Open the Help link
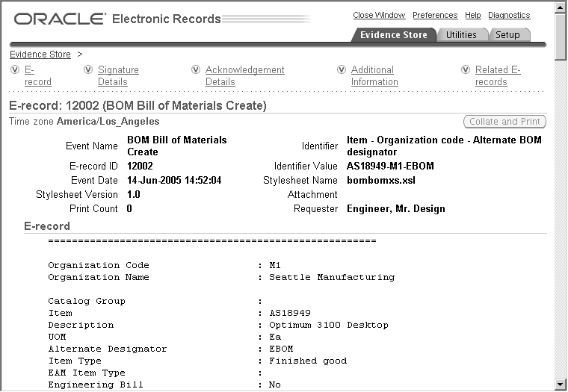This screenshot has width=568, height=392. (x=473, y=15)
